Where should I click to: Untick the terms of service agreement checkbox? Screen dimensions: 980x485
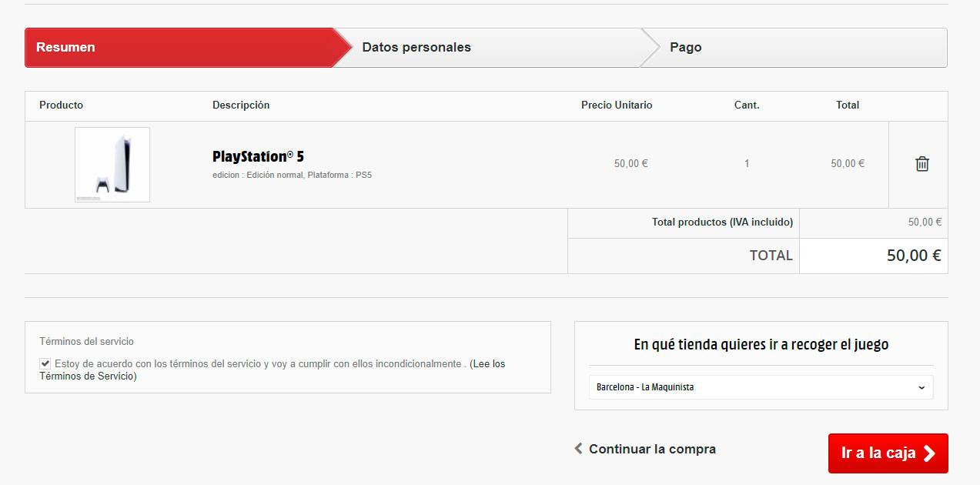pyautogui.click(x=45, y=363)
